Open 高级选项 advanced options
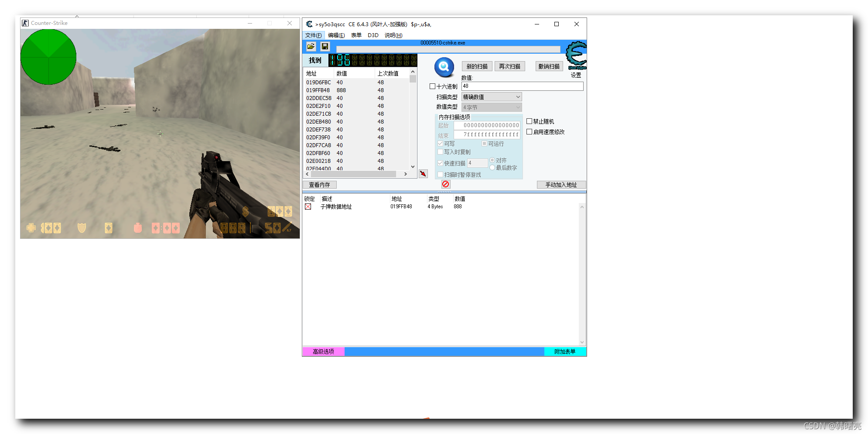This screenshot has height=434, width=868. point(323,351)
